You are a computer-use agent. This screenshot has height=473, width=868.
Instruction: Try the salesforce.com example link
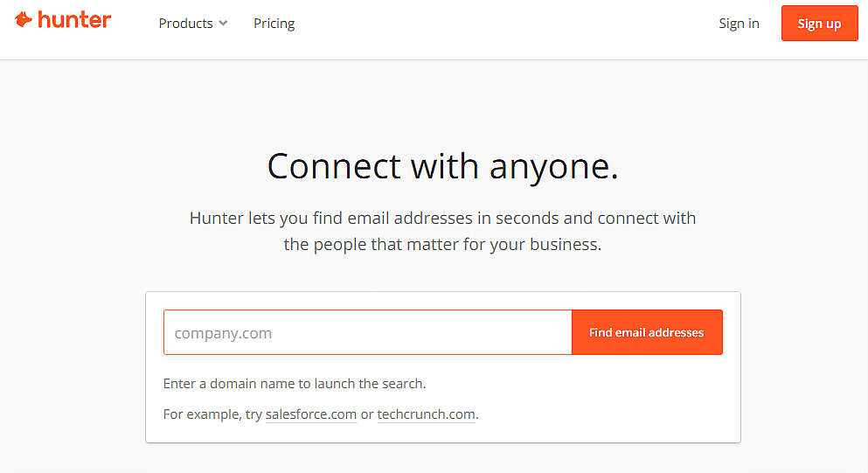click(x=311, y=414)
